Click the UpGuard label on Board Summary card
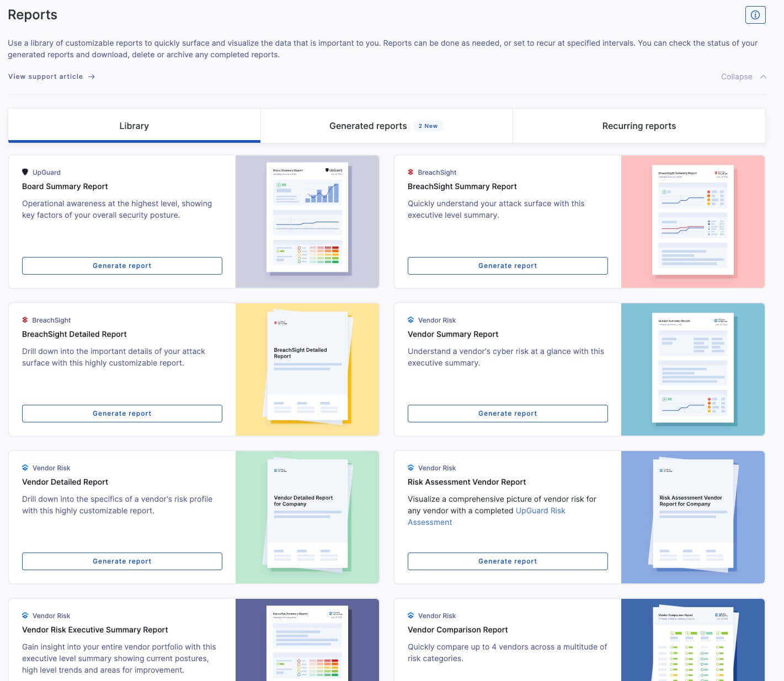The width and height of the screenshot is (784, 681). tap(46, 173)
